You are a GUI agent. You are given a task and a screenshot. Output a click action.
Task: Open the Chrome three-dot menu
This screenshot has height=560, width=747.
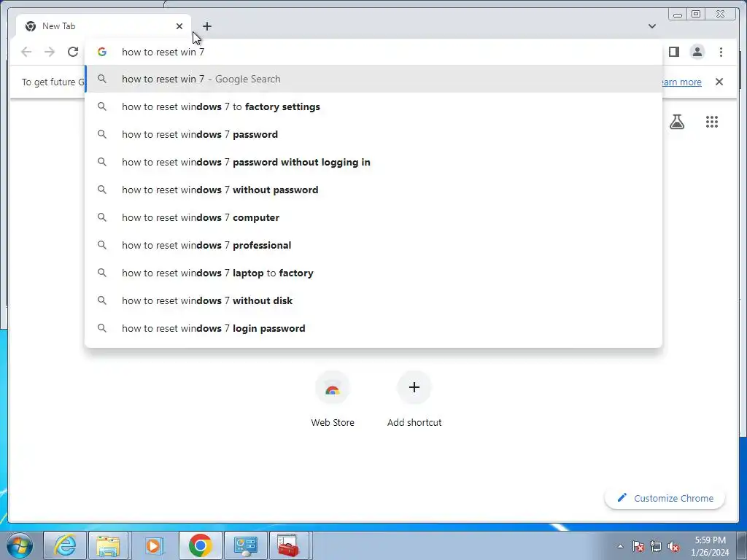click(x=721, y=52)
